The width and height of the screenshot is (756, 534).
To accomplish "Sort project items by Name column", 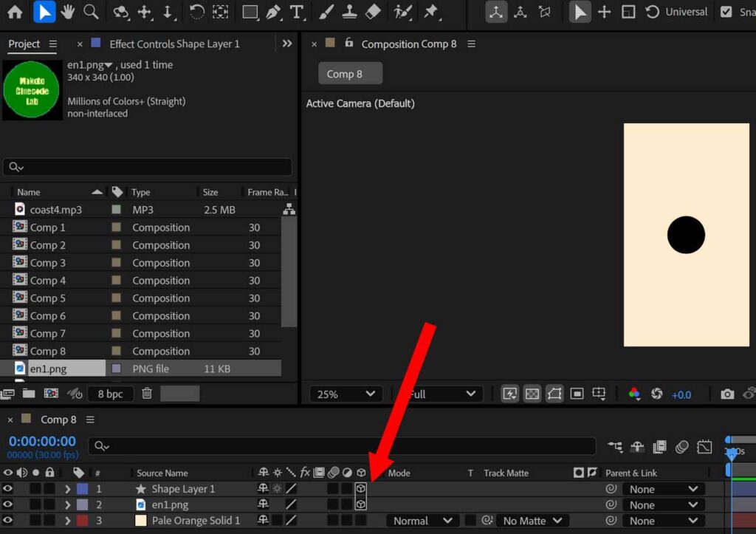I will tap(29, 192).
